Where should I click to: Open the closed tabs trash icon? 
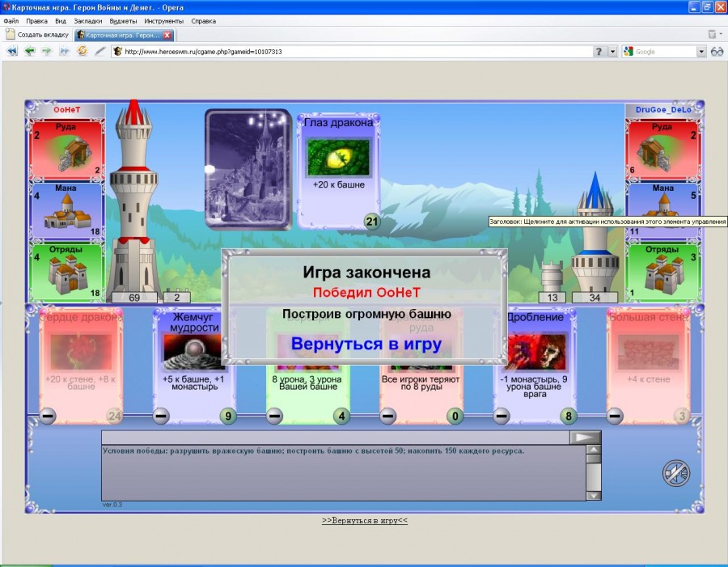tap(712, 34)
